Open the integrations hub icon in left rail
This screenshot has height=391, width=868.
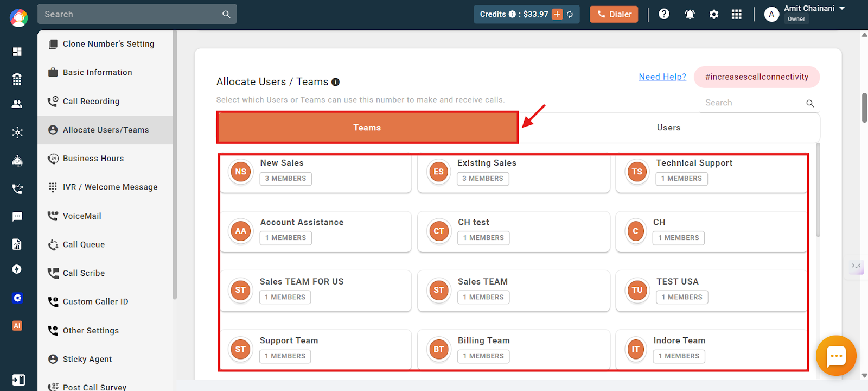point(17,133)
